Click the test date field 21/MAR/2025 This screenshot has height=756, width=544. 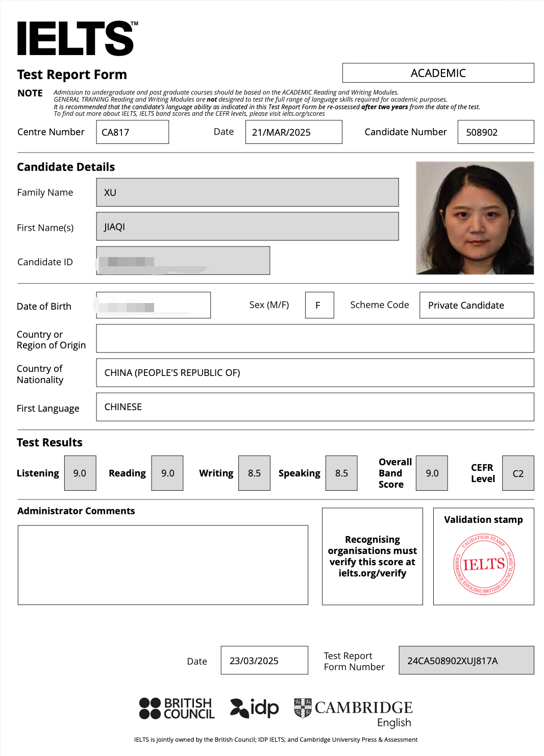294,132
